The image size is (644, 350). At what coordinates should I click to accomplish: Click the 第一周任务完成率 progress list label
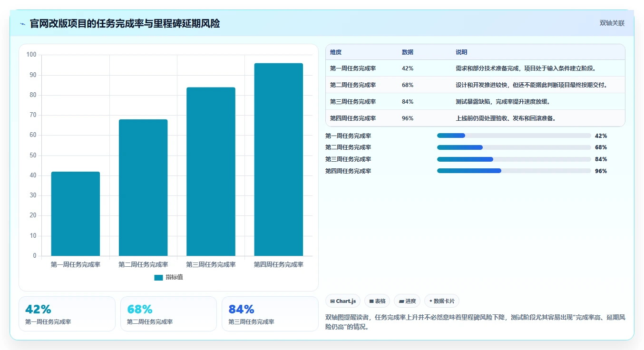click(x=348, y=136)
